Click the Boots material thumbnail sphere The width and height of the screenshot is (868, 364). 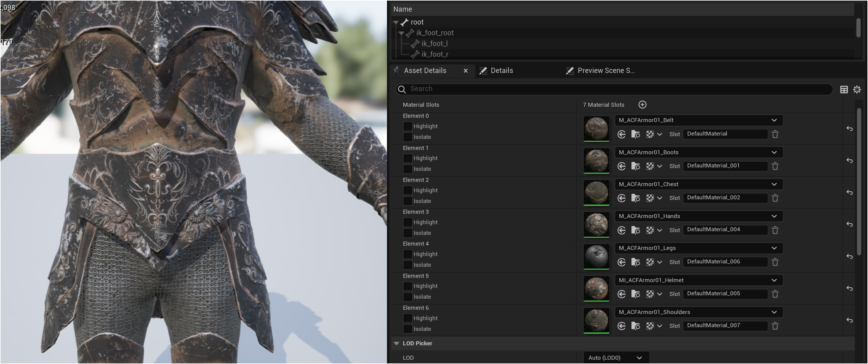(596, 160)
